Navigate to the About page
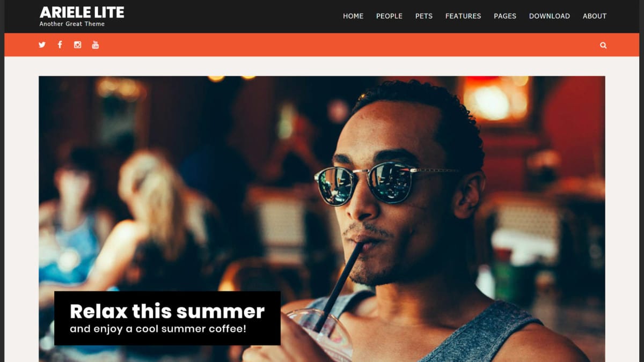This screenshot has height=362, width=644. tap(595, 16)
